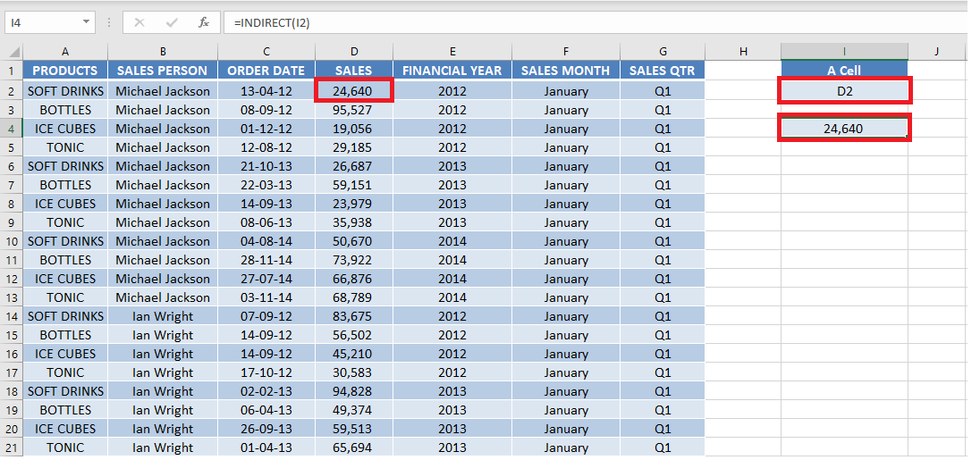This screenshot has width=980, height=460.
Task: Select TONIC cell in row 21
Action: [65, 447]
